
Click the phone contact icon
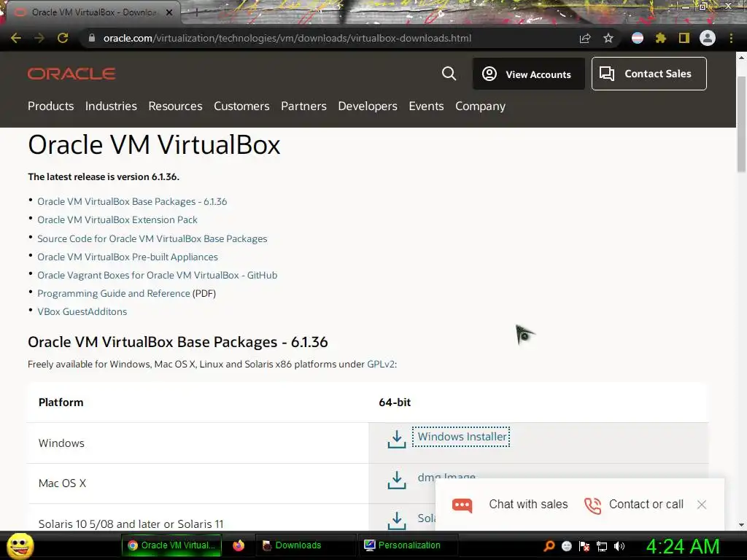(x=592, y=505)
